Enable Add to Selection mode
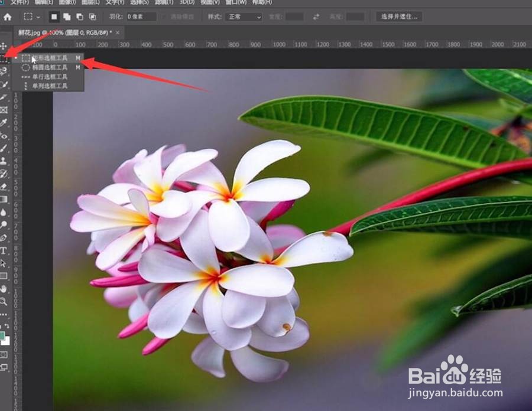 pos(67,17)
